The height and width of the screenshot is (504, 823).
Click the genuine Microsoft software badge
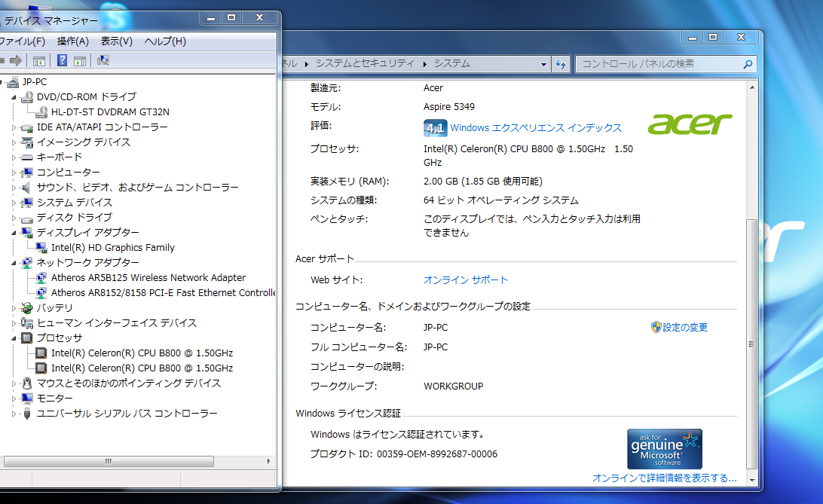pos(665,449)
